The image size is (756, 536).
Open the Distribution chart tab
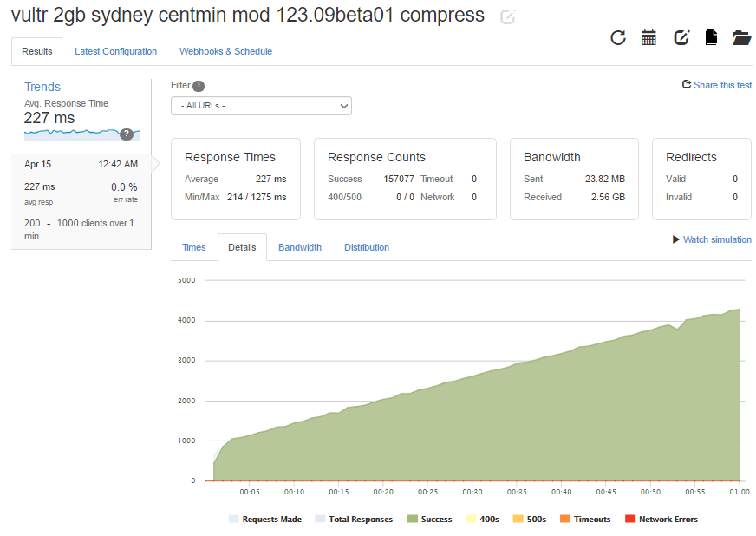[367, 247]
